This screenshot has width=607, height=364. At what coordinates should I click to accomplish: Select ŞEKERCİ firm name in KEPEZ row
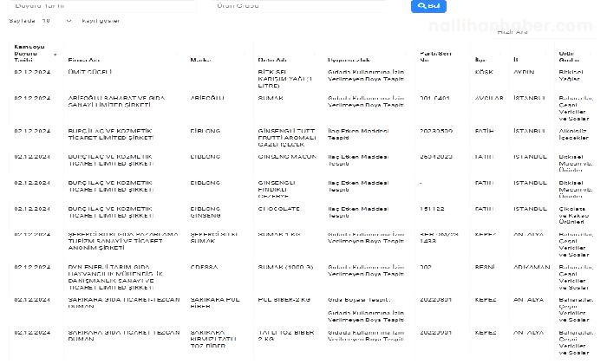point(123,241)
